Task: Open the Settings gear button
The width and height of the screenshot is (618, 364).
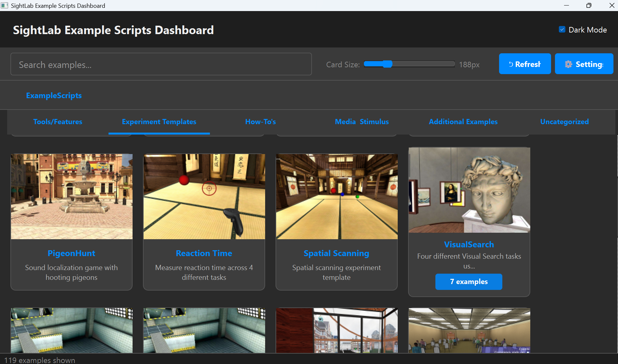Action: (584, 64)
